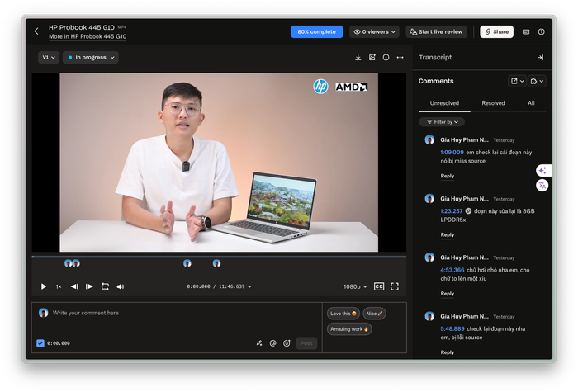Image resolution: width=578 pixels, height=392 pixels.
Task: Toggle loop playback
Action: point(105,286)
